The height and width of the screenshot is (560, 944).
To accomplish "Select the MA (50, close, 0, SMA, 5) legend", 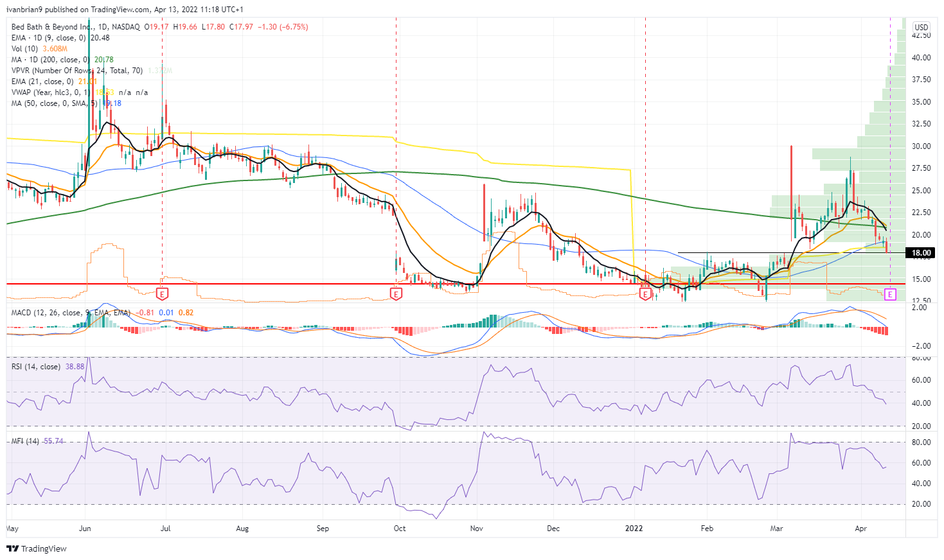I will pos(55,103).
